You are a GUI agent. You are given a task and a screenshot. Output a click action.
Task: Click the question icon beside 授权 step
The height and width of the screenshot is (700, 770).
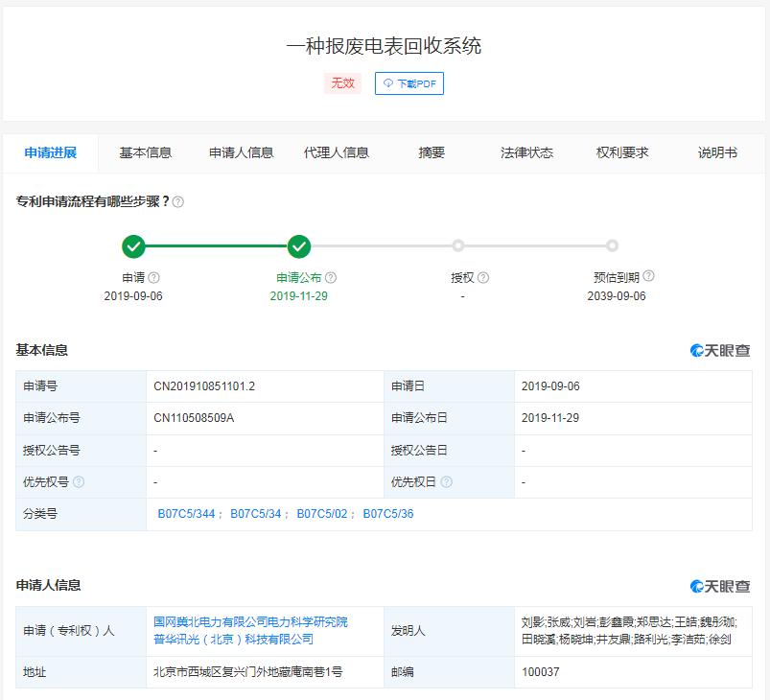(483, 278)
